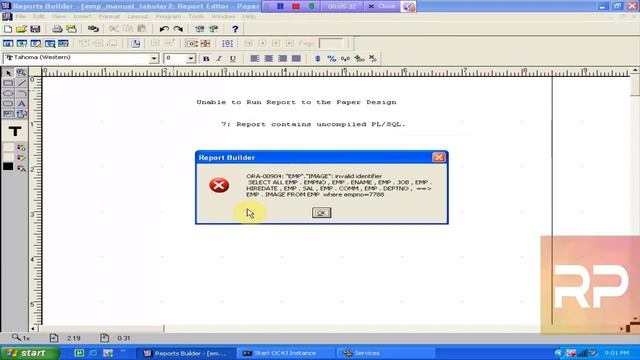This screenshot has height=360, width=640.
Task: Click the black text color swatch
Action: (8, 167)
